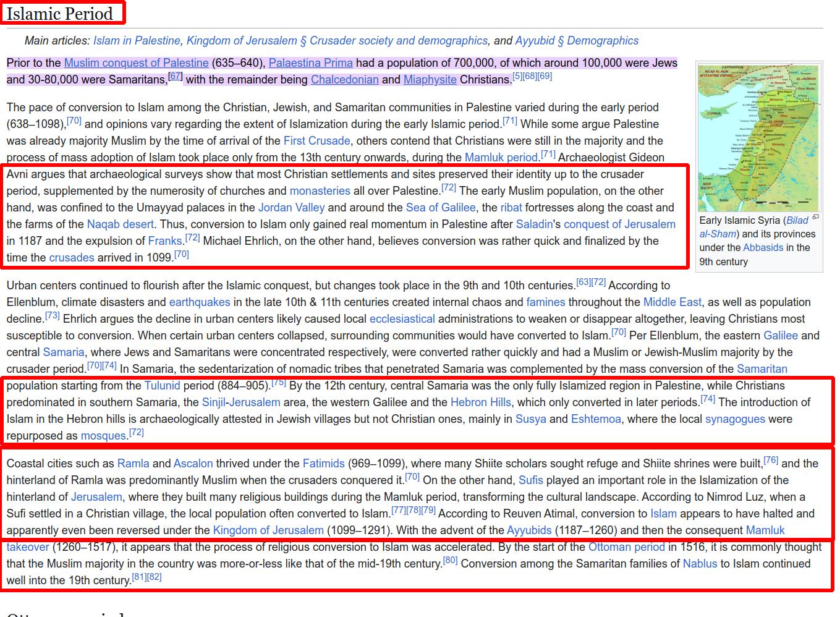Open the 'synagogues' link
This screenshot has width=840, height=617.
[735, 419]
